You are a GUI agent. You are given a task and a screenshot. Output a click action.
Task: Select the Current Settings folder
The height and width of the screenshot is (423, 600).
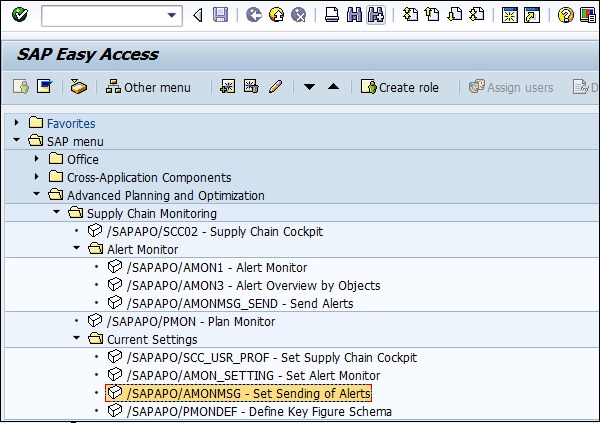pos(152,340)
